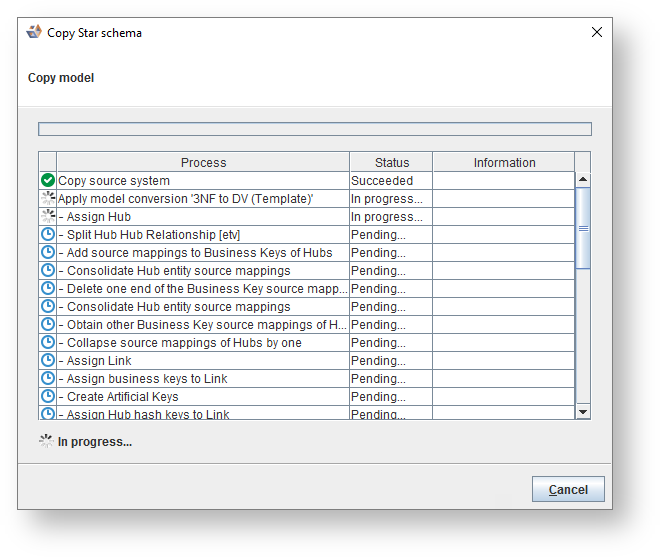Click the clock icon beside Assign Link
The image size is (661, 558).
47,361
